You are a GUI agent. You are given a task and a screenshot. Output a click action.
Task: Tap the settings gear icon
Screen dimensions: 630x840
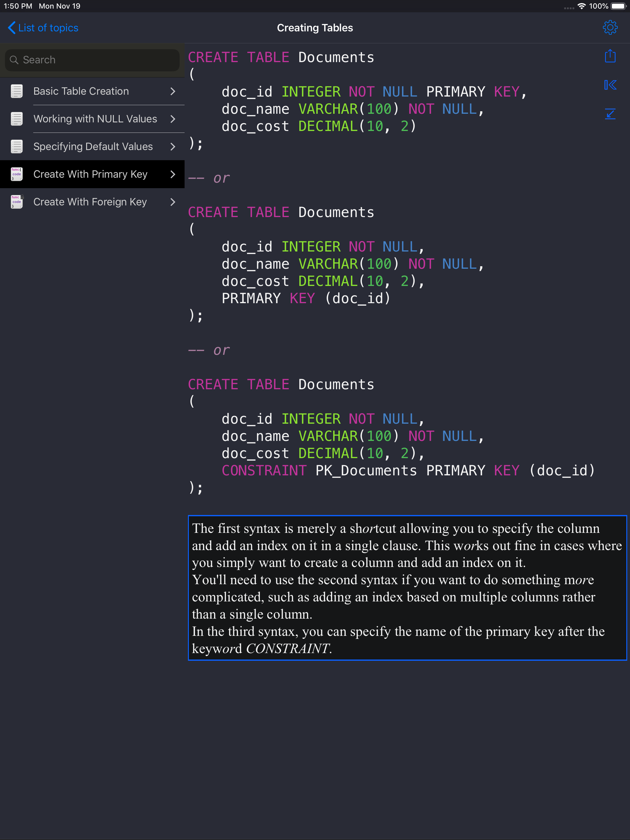tap(610, 27)
